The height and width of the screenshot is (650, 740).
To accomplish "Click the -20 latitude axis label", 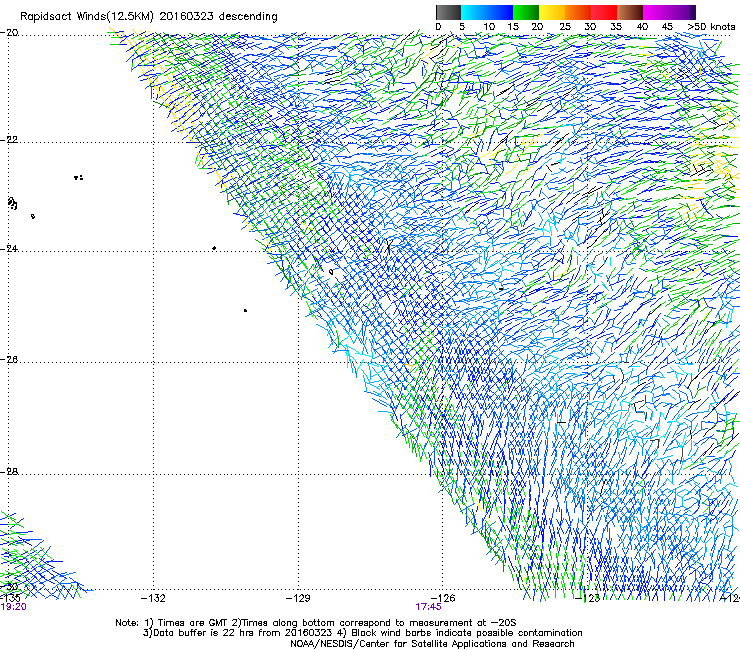I will coord(9,33).
